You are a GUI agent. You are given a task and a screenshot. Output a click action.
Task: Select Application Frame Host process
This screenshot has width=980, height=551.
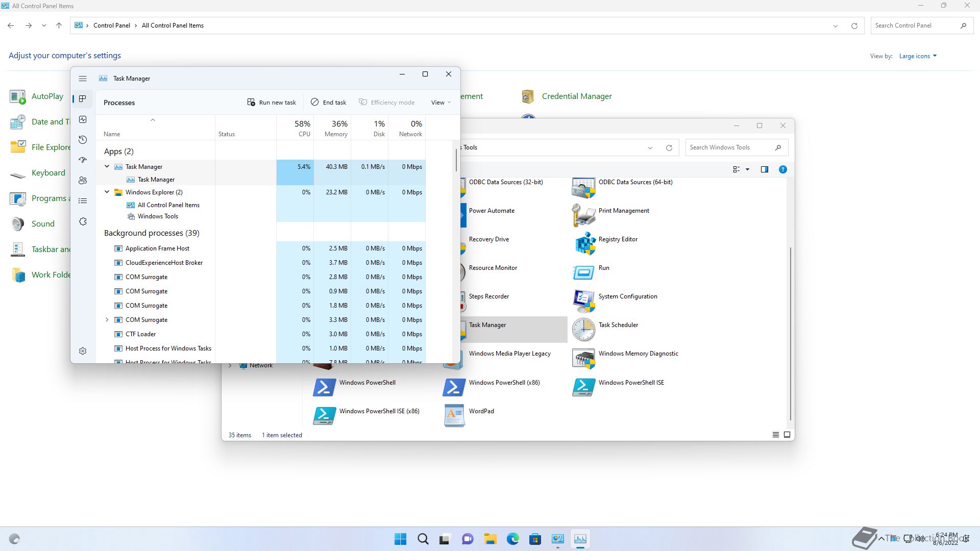tap(157, 248)
